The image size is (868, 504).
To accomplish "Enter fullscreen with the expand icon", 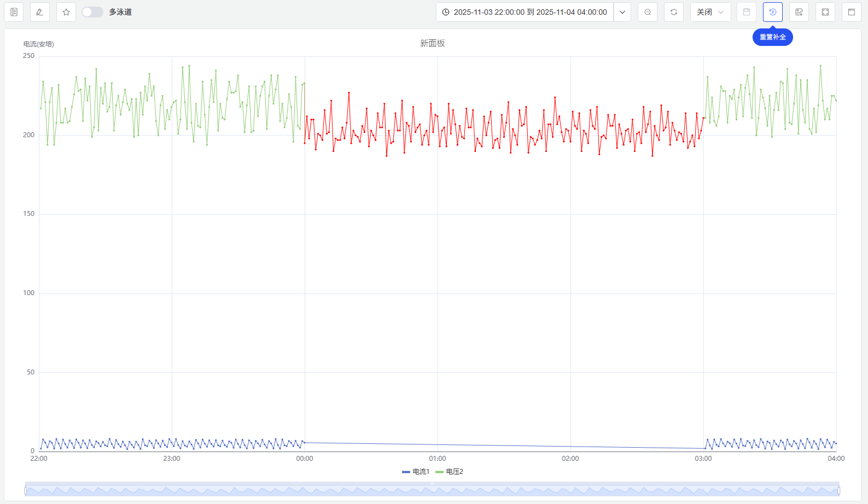I will tap(825, 12).
